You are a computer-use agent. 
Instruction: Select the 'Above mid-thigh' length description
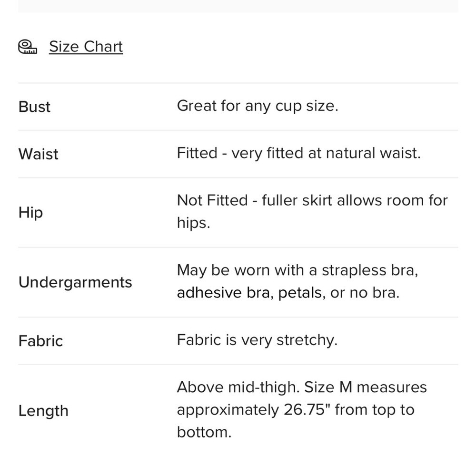click(x=302, y=410)
